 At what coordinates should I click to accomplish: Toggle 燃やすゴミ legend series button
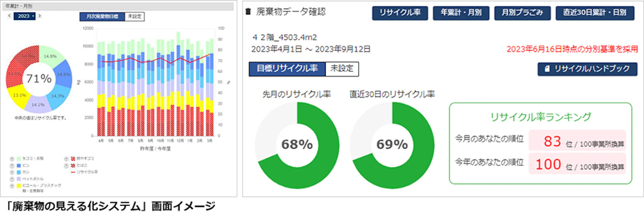pos(66,159)
